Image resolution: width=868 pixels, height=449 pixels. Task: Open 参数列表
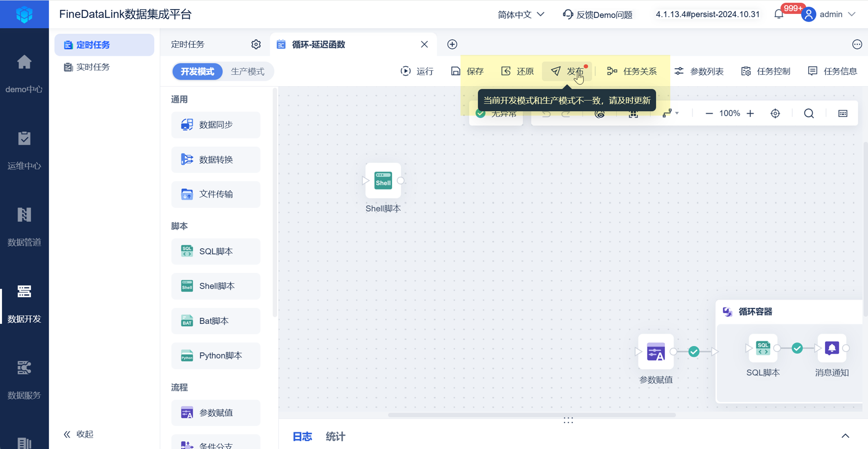[x=699, y=71]
